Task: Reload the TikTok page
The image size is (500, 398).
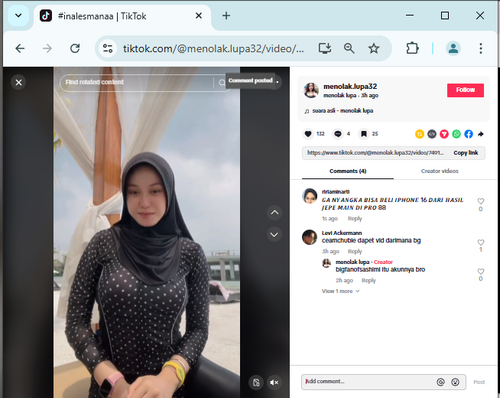Action: pyautogui.click(x=75, y=49)
